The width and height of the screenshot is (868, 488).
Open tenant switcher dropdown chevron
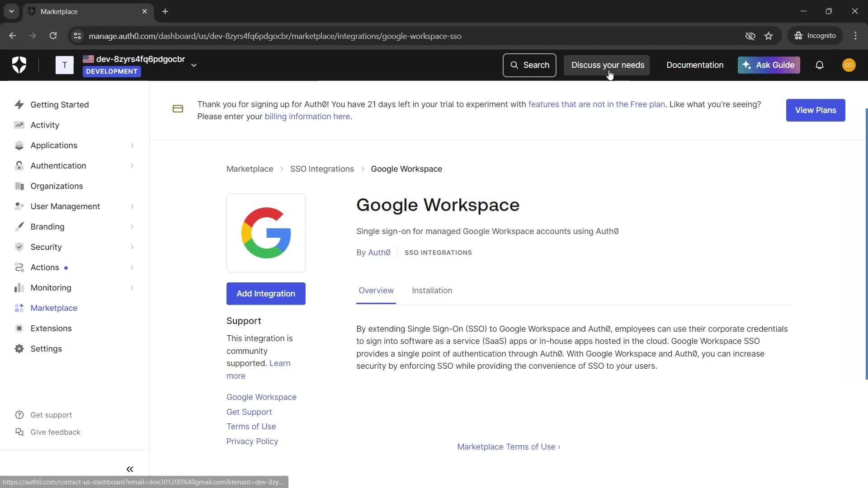[x=194, y=65]
